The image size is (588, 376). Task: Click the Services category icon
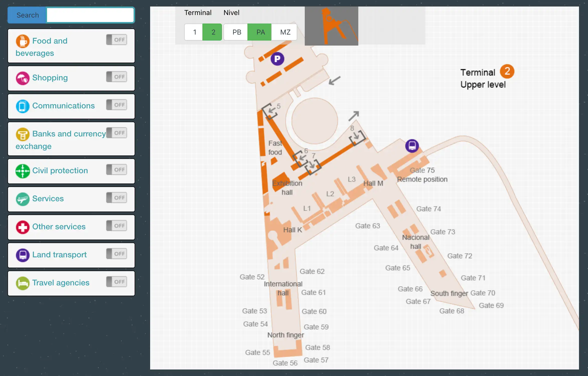click(22, 199)
